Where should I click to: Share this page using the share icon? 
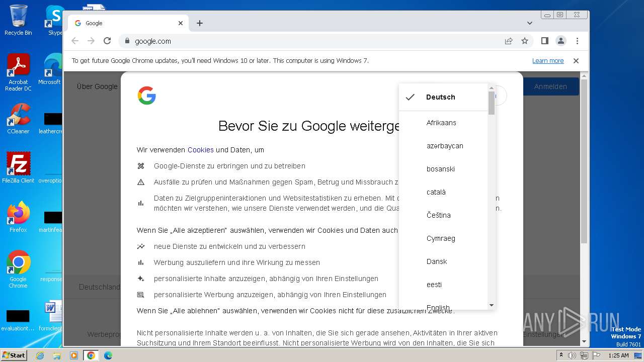click(509, 41)
